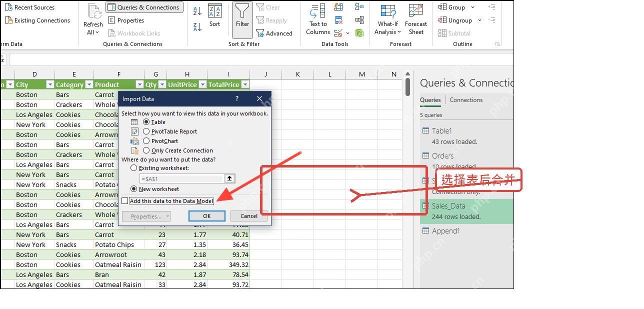Click the Show Detail outline icon
This screenshot has width=644, height=309.
coord(491,7)
